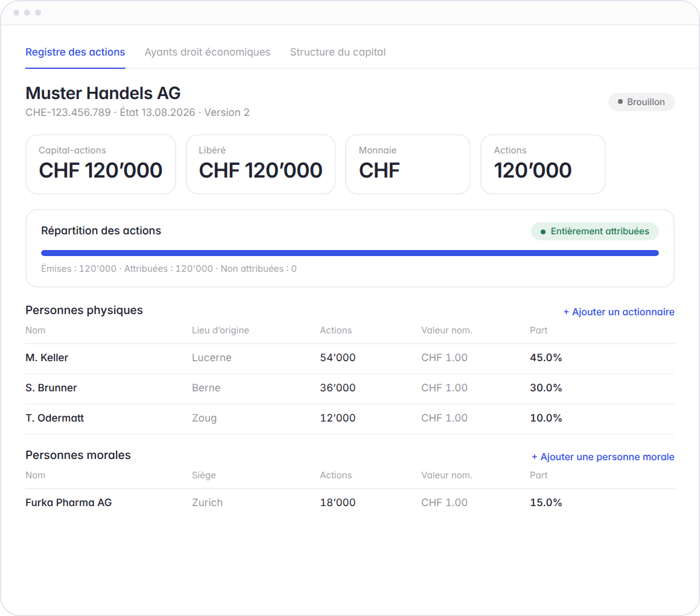This screenshot has height=616, width=700.
Task: Click the Brouillon status badge
Action: [641, 102]
